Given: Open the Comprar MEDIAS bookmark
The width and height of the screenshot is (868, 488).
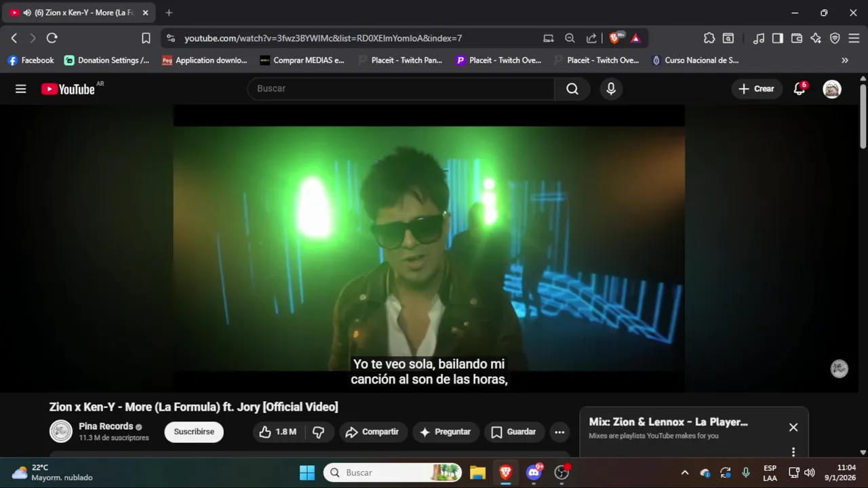Looking at the screenshot, I should [x=302, y=60].
